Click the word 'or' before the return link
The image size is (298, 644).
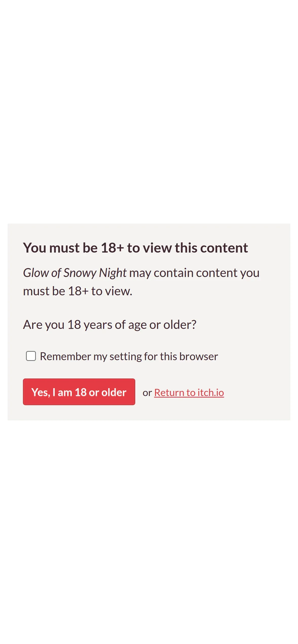147,393
